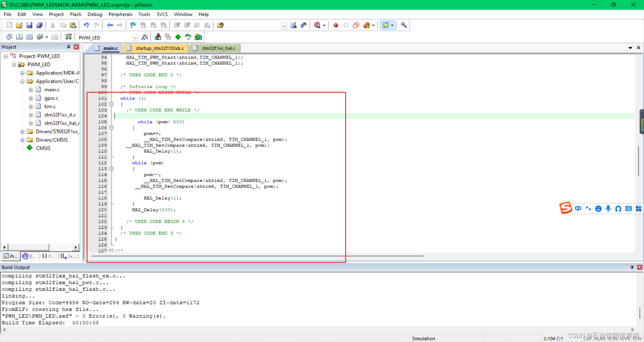Translate the current file icon

pyautogui.click(x=9, y=37)
